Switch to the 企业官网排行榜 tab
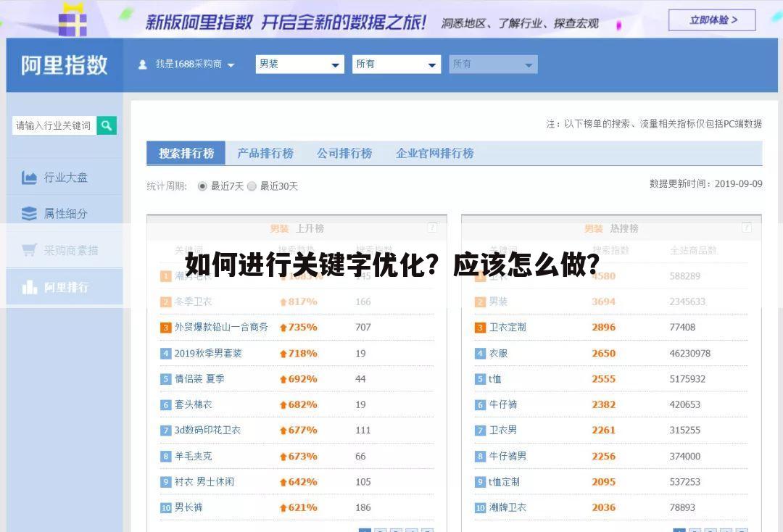Image resolution: width=783 pixels, height=532 pixels. pos(435,153)
